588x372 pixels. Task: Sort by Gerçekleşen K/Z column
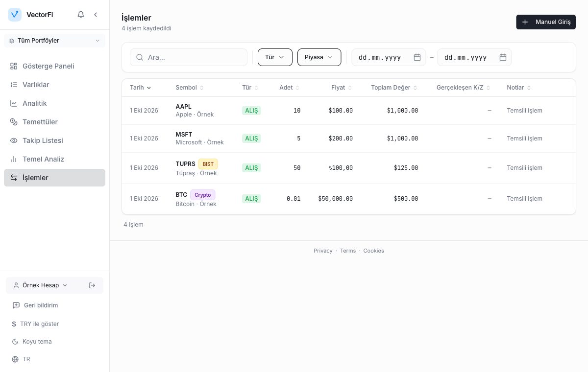(464, 88)
